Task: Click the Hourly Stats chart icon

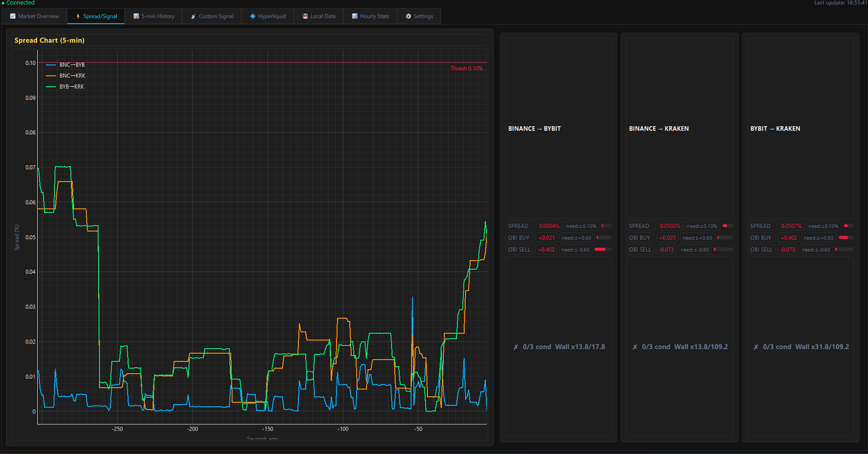Action: pyautogui.click(x=355, y=16)
